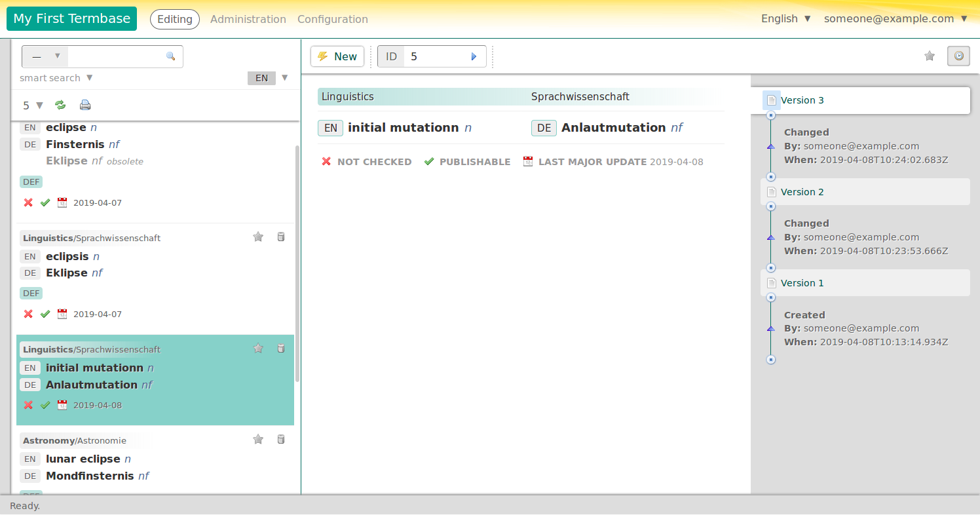This screenshot has height=515, width=980.
Task: Navigate to entry with the blue ID arrow
Action: pos(474,56)
